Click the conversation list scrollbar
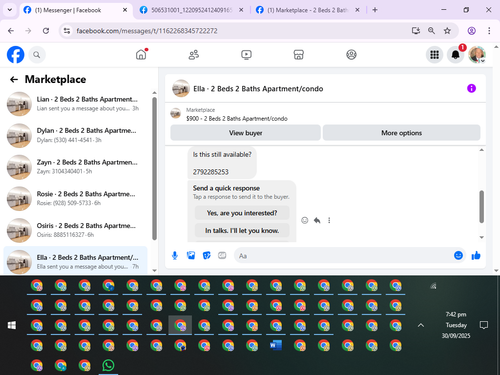 (154, 168)
